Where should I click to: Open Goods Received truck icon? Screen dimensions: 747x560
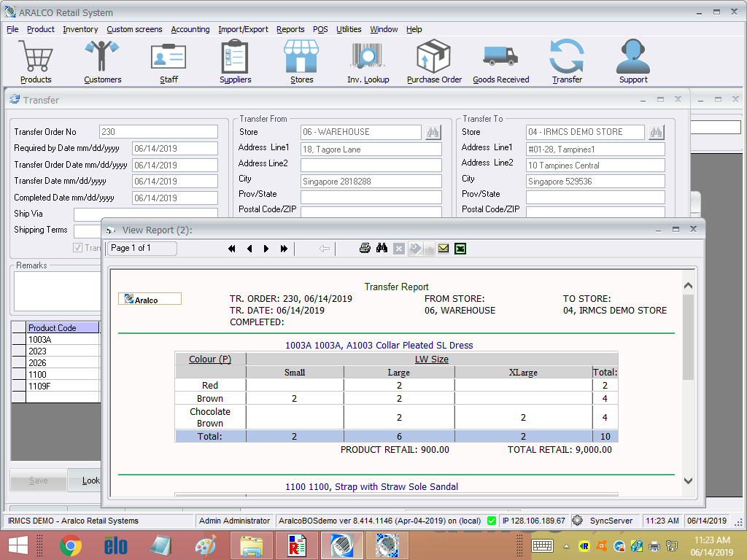point(500,61)
